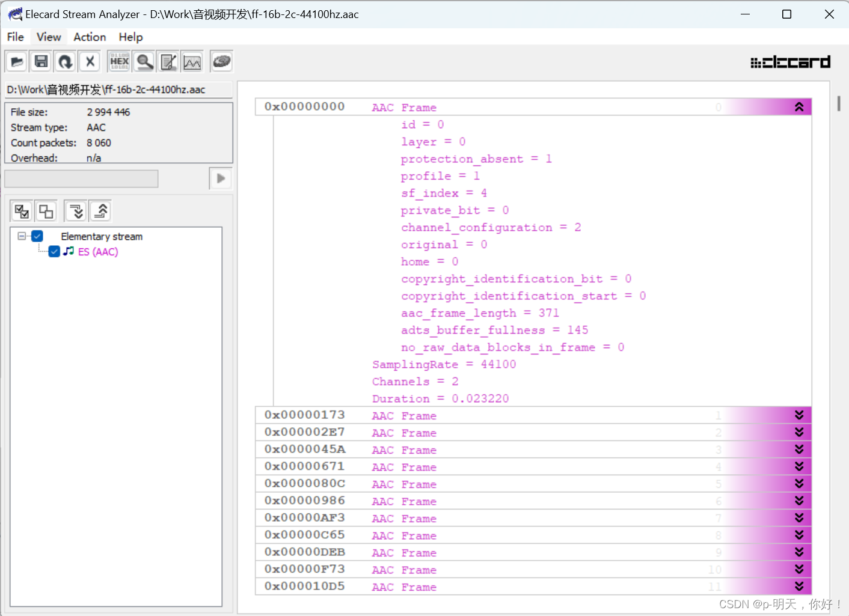Click the Elecard app icon in title bar
Screen dimensions: 849x616
15,14
